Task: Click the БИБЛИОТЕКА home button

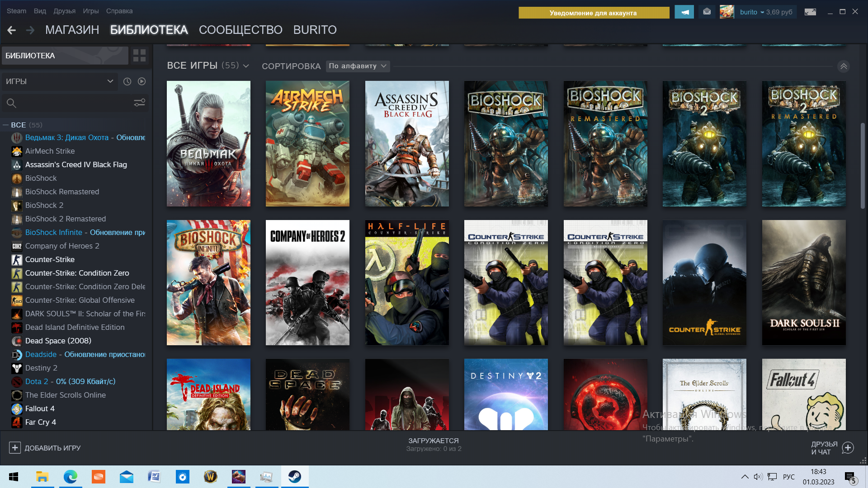Action: [x=65, y=56]
